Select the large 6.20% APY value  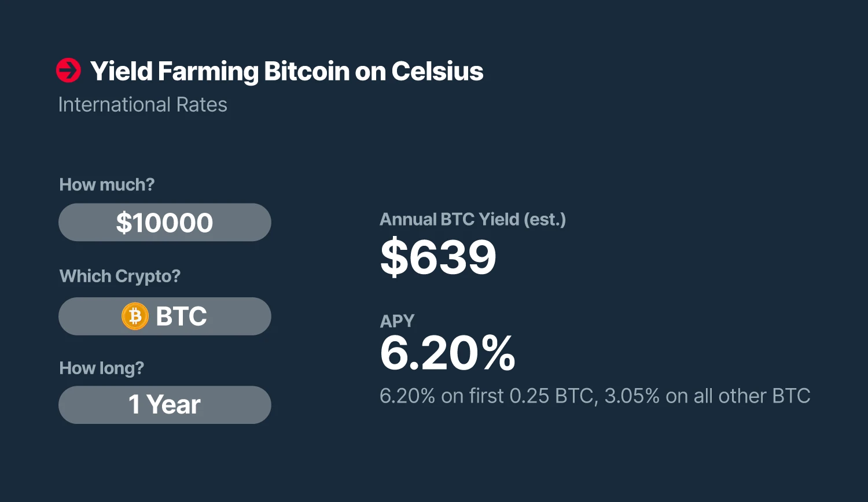[x=447, y=353]
